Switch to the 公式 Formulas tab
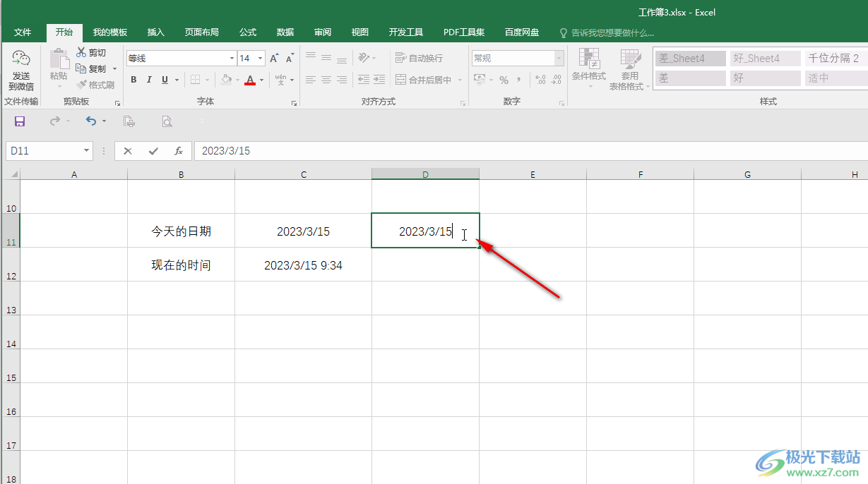 tap(248, 32)
